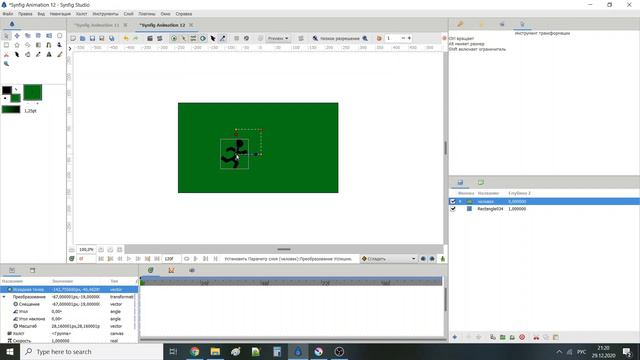Viewport: 640px width, 360px height.
Task: Delete layer with red icon in Layers panel
Action: pyautogui.click(x=522, y=337)
